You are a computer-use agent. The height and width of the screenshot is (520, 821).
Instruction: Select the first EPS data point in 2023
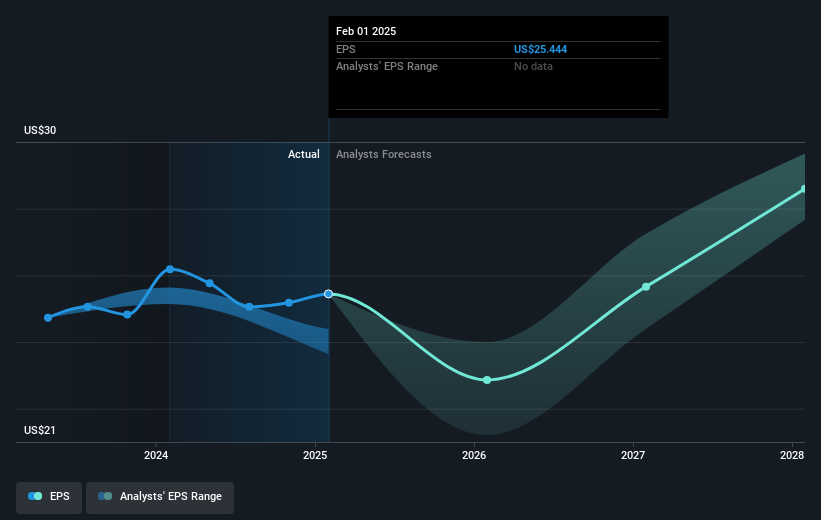point(48,318)
